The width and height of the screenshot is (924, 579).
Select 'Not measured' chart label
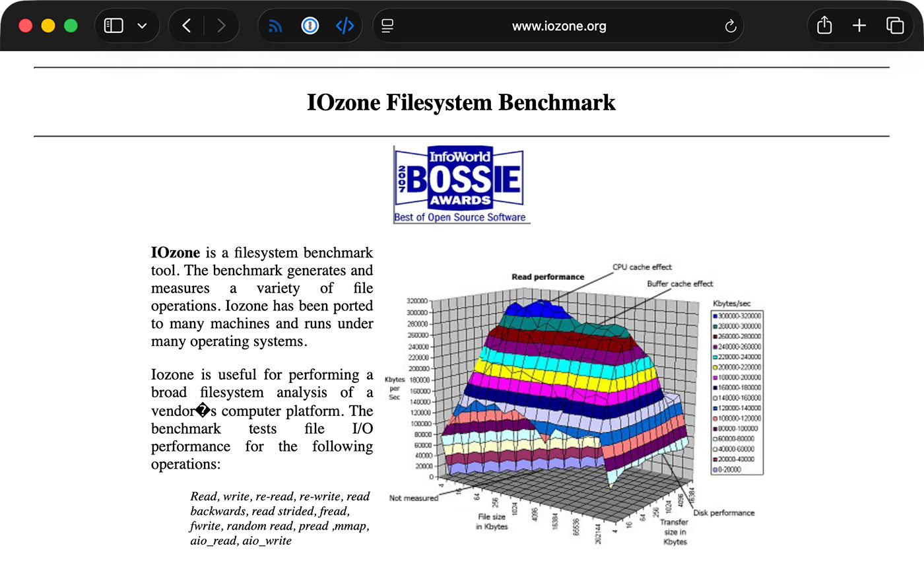tap(413, 498)
